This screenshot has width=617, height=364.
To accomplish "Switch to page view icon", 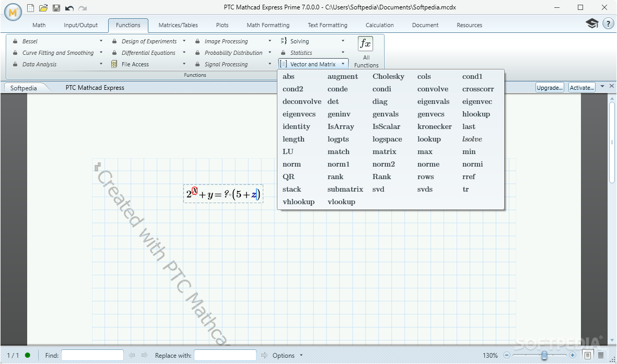I will click(588, 355).
